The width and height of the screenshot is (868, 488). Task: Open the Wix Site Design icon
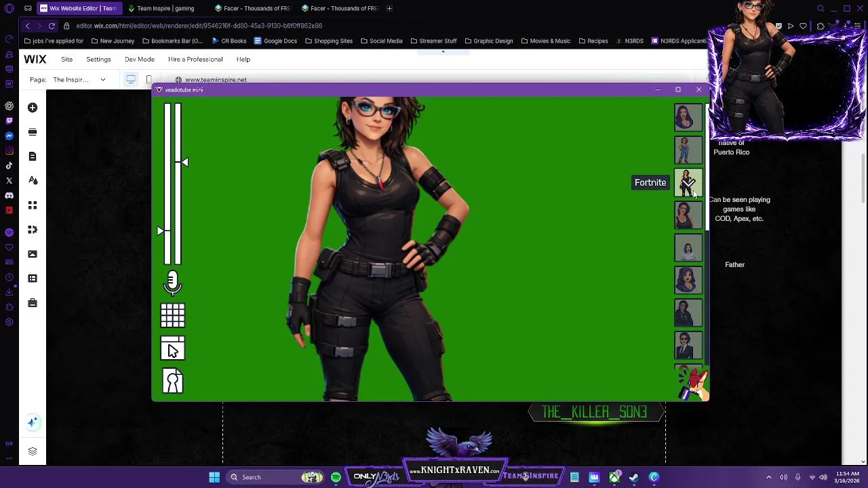33,181
